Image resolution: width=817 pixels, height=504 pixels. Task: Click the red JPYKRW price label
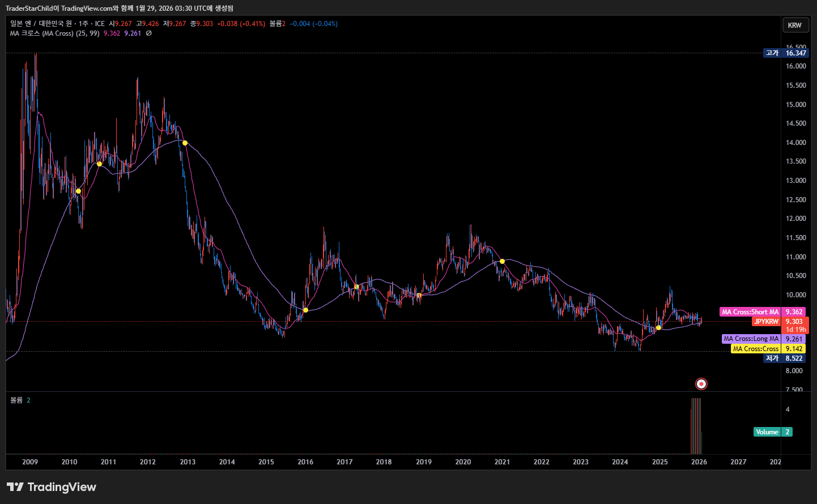(766, 322)
